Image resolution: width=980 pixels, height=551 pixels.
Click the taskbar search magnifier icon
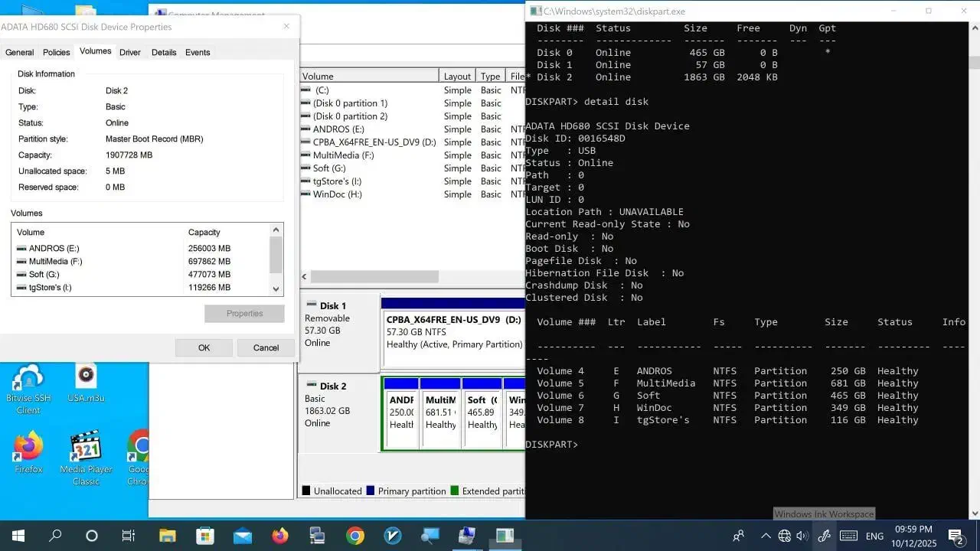coord(55,536)
